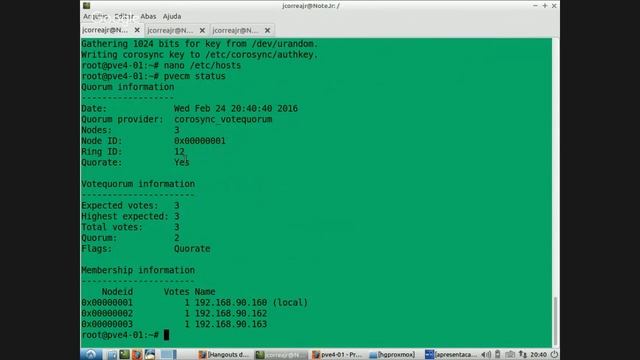The width and height of the screenshot is (640, 360).
Task: Click membership row 192.168.90.160 (local)
Action: pos(195,303)
